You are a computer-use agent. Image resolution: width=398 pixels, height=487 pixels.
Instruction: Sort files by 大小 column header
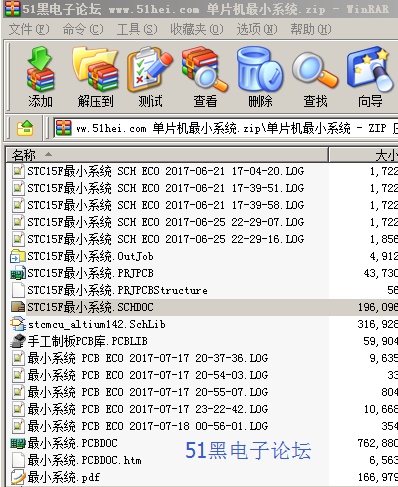point(364,155)
